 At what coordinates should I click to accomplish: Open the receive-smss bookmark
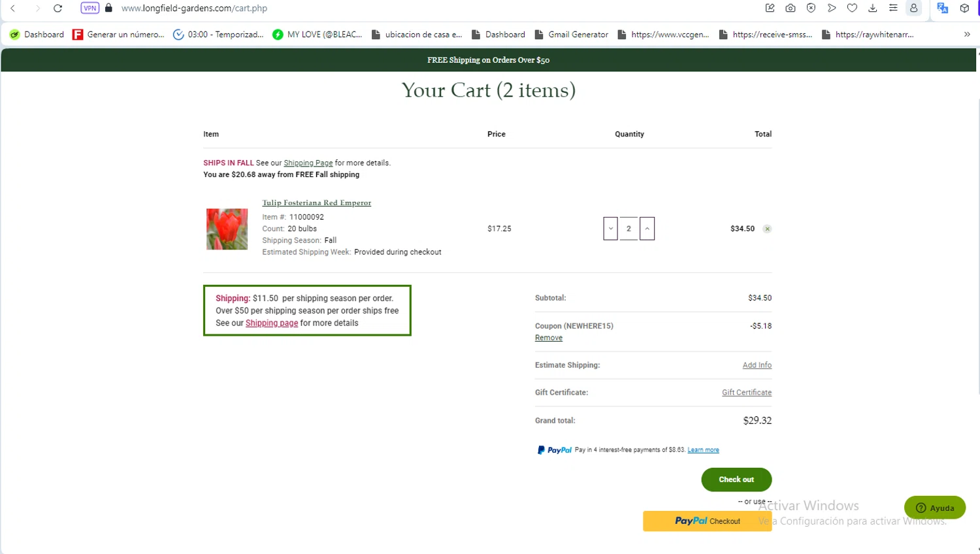(x=766, y=35)
